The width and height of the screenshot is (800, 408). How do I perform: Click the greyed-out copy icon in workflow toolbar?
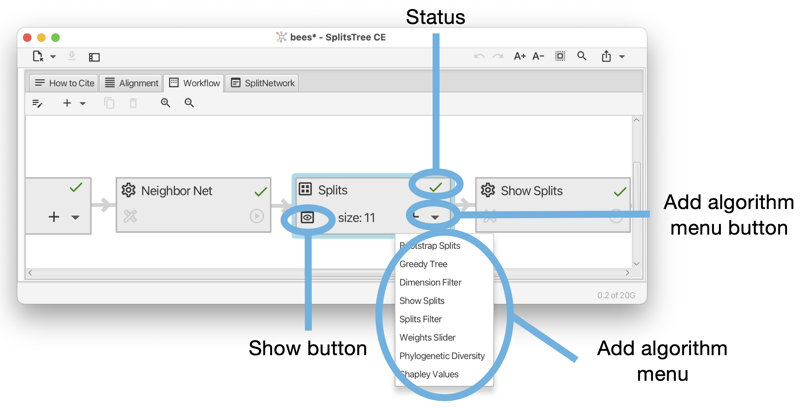coord(109,103)
